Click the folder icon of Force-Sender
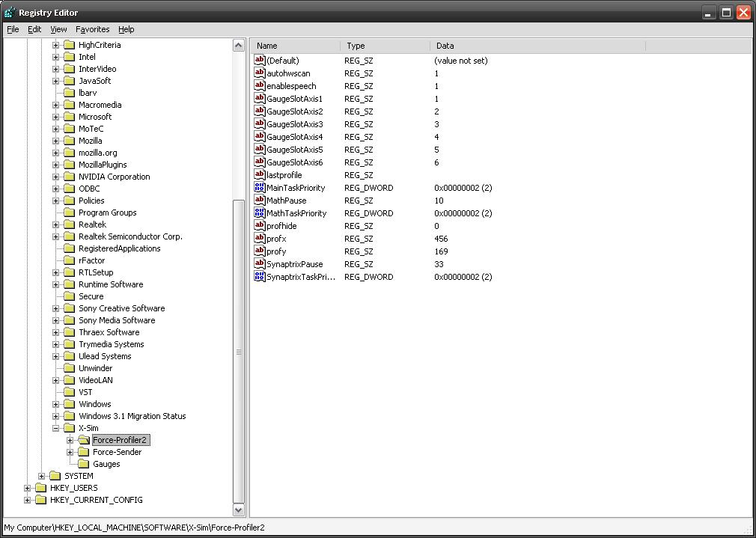756x538 pixels. (x=84, y=452)
